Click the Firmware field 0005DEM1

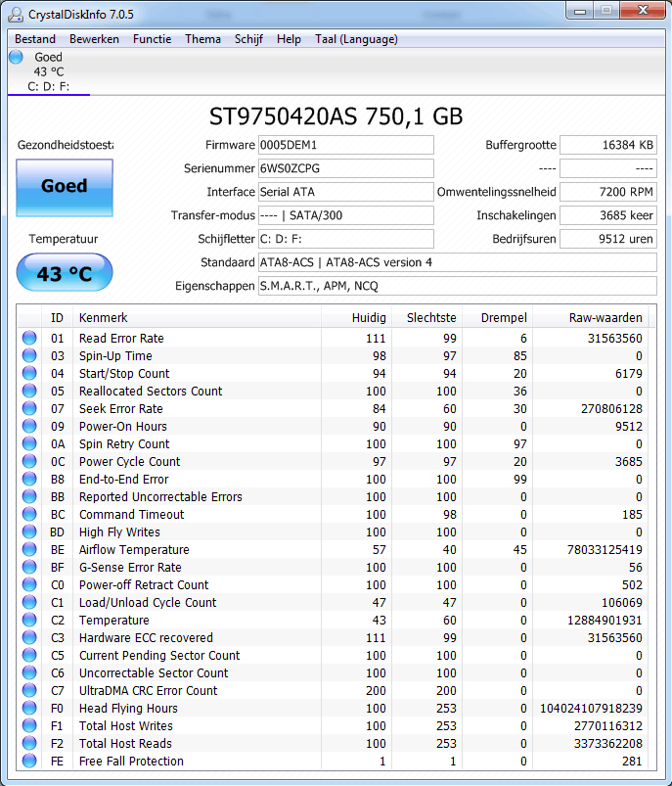[x=345, y=145]
